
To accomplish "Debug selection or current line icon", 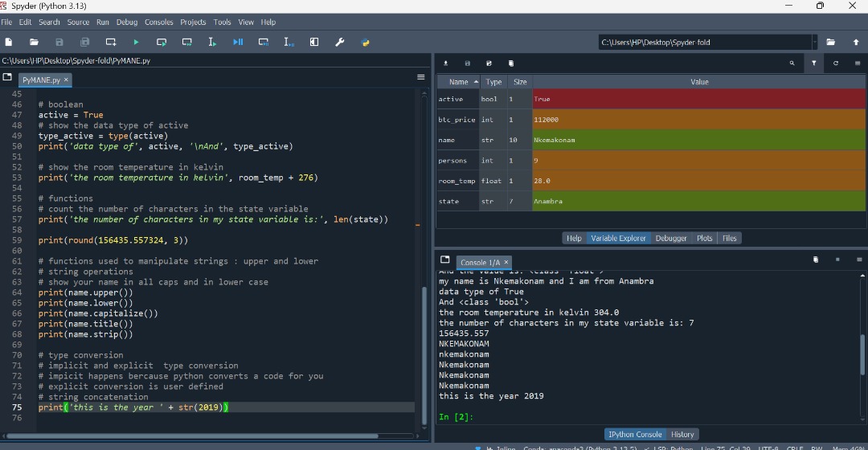I will pos(289,42).
